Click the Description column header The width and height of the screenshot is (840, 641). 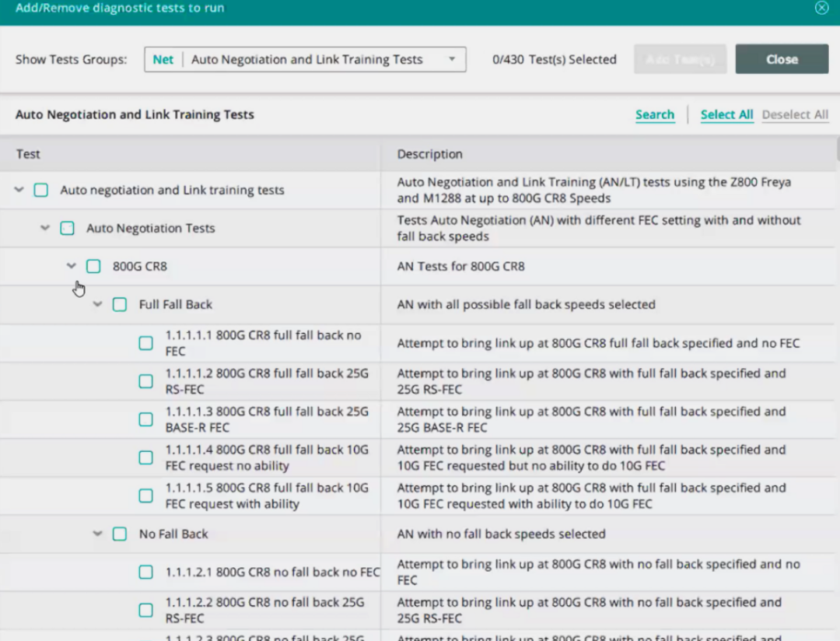click(x=429, y=154)
